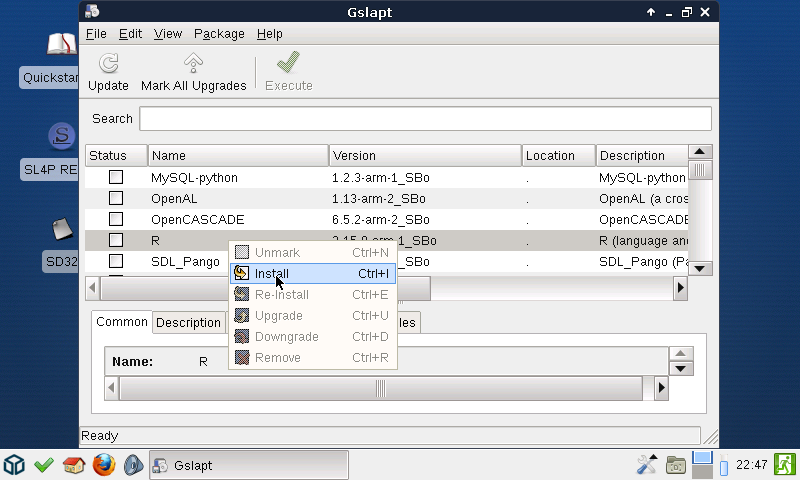Image resolution: width=800 pixels, height=480 pixels.
Task: Switch to the Common tab
Action: point(121,322)
